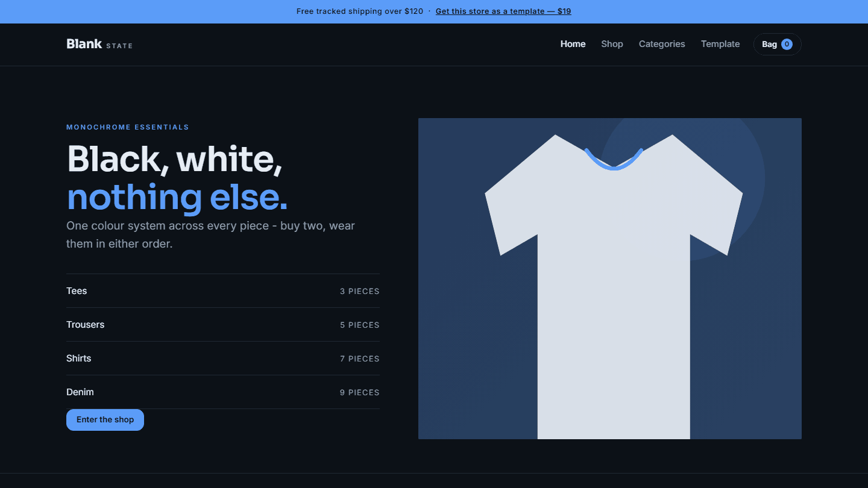Click the '7 PIECES' label
This screenshot has width=868, height=488.
(x=360, y=358)
